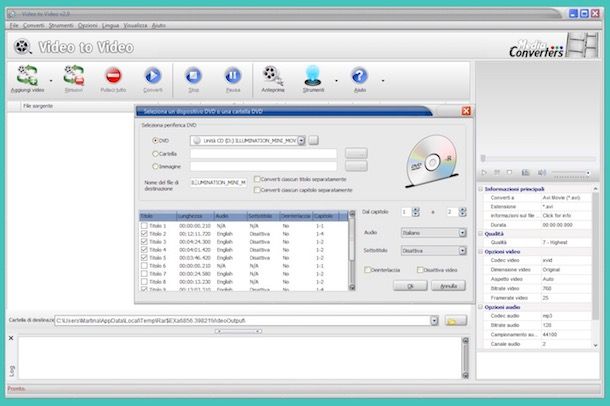Open the Strumenti menu in the menu bar
This screenshot has width=610, height=406.
click(x=61, y=25)
